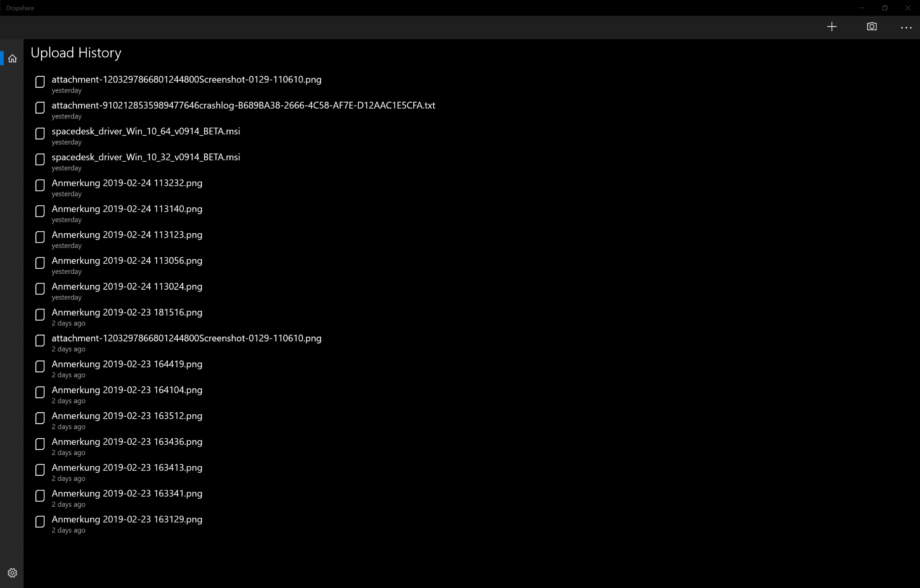Select spacedesk_driver_Win_10_32_v0914_BETA.msi entry
Screen dimensions: 920x588
146,157
